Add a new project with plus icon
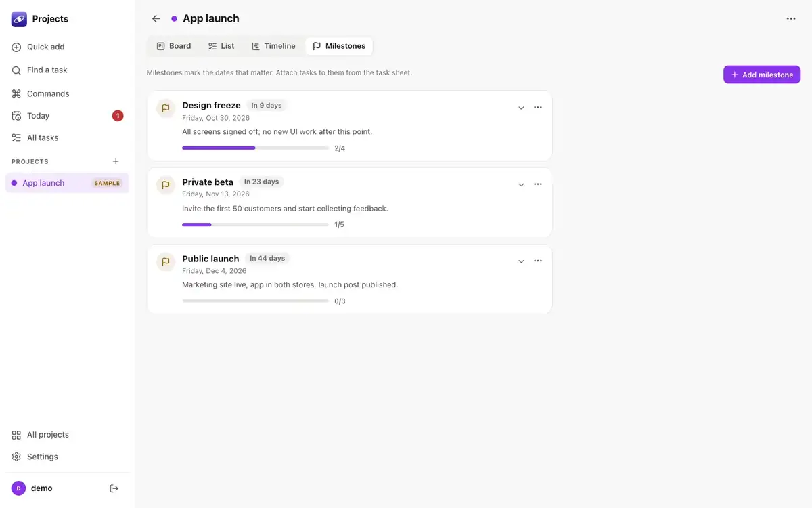The width and height of the screenshot is (812, 508). (x=116, y=161)
